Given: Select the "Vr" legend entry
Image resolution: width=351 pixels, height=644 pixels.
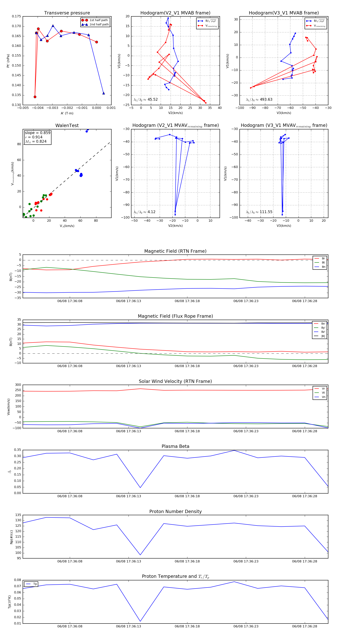Looking at the screenshot, I should pyautogui.click(x=320, y=389).
